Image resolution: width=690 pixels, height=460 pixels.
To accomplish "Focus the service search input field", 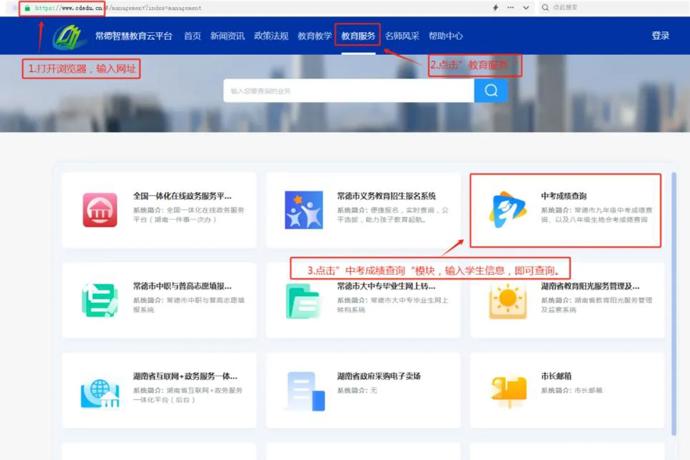I will pos(348,91).
